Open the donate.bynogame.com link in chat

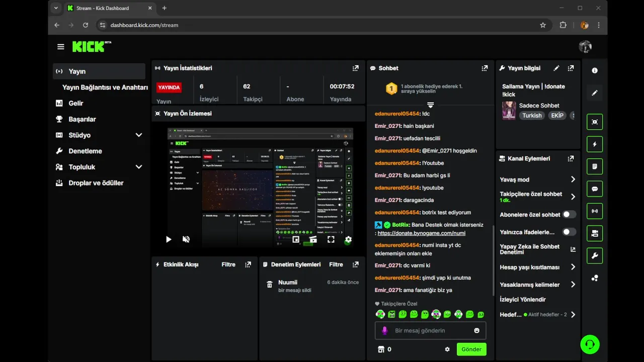click(x=421, y=233)
